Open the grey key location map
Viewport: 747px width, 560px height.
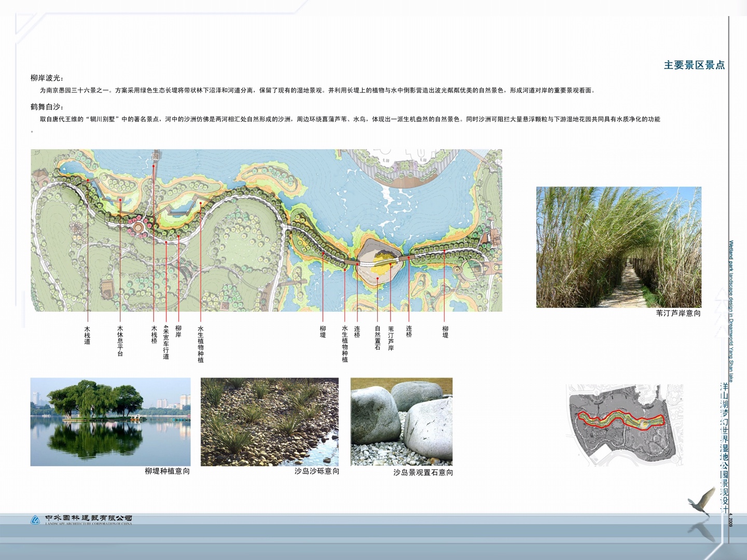(625, 425)
